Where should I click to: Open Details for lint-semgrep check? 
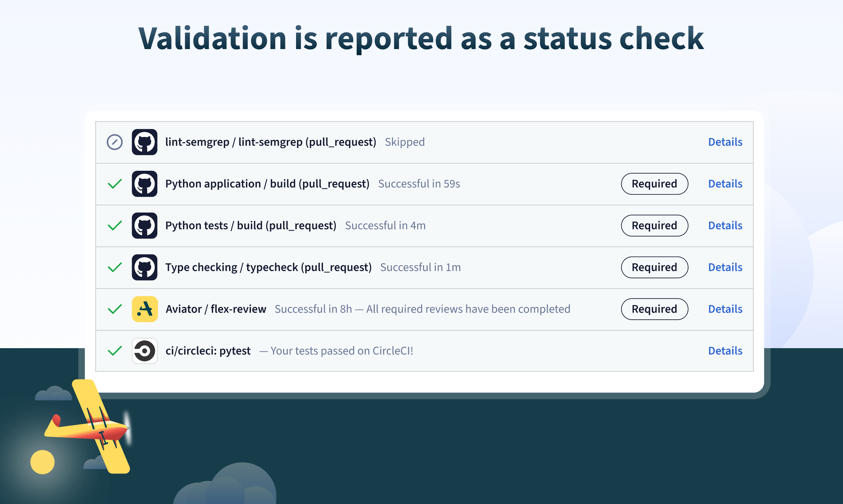(725, 142)
